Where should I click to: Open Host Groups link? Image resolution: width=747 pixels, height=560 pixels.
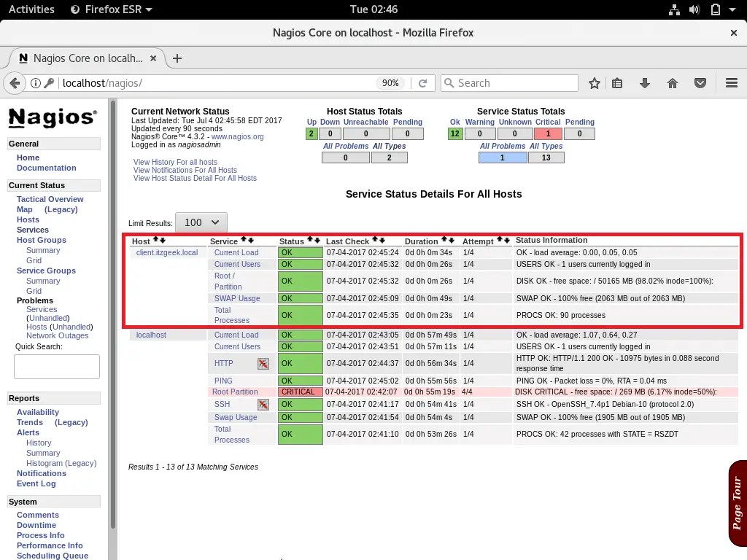pyautogui.click(x=42, y=240)
